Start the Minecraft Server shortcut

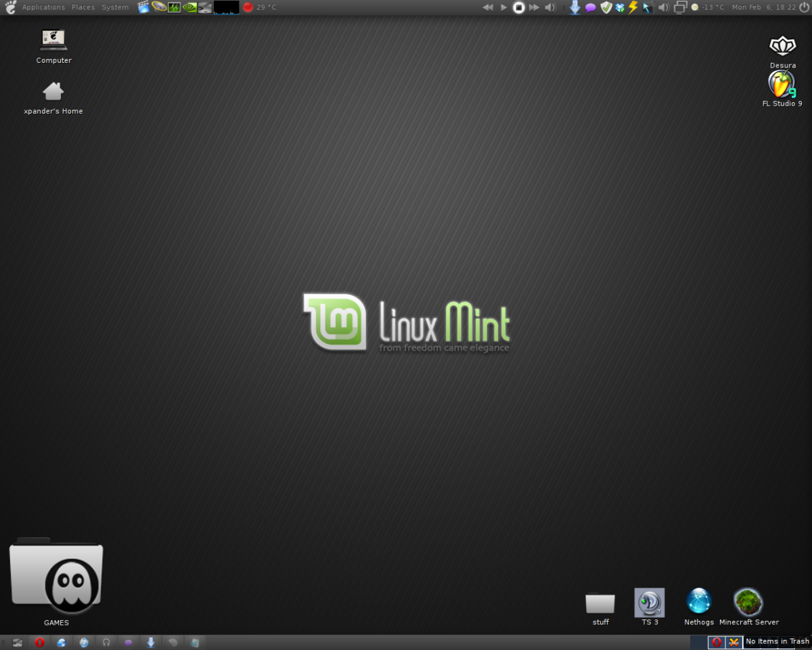coord(748,602)
